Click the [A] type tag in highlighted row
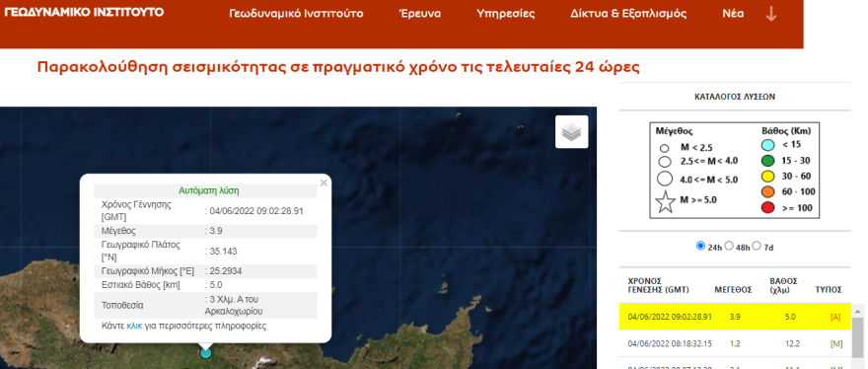The image size is (868, 369). (x=835, y=317)
